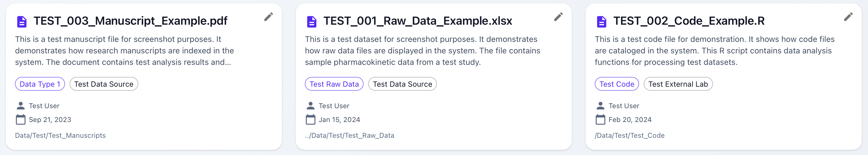This screenshot has width=868, height=155.
Task: Click the R code file document icon
Action: [x=601, y=22]
